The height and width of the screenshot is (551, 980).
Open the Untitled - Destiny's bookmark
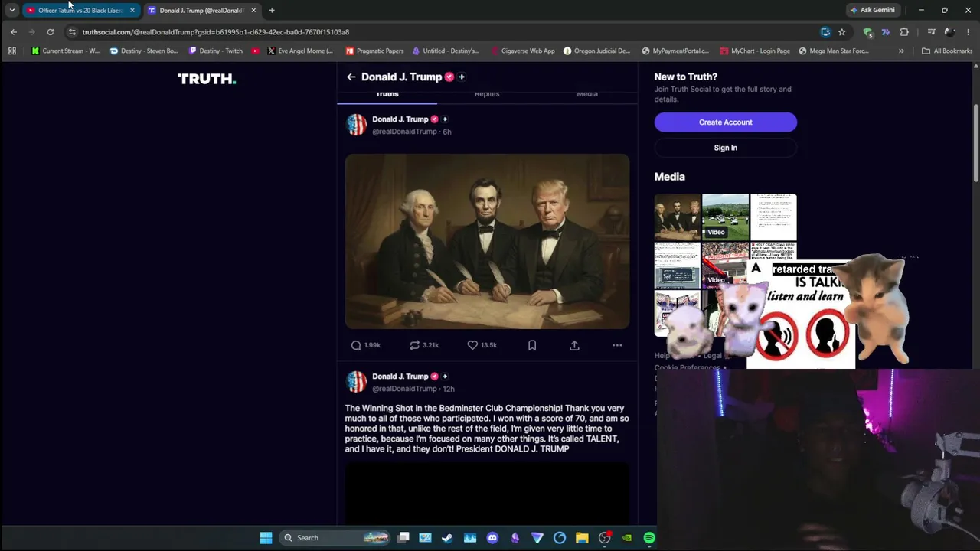coord(446,51)
